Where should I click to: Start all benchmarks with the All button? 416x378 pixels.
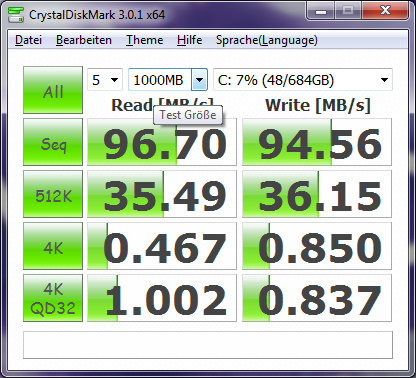53,90
